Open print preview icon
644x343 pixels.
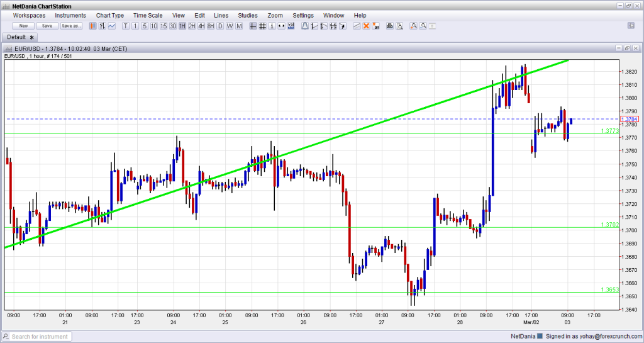[399, 26]
